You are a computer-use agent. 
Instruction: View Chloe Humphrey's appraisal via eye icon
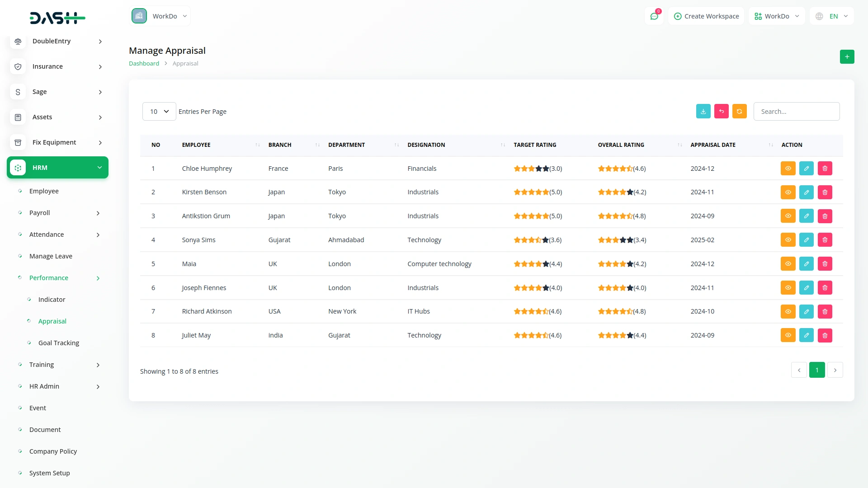(788, 169)
